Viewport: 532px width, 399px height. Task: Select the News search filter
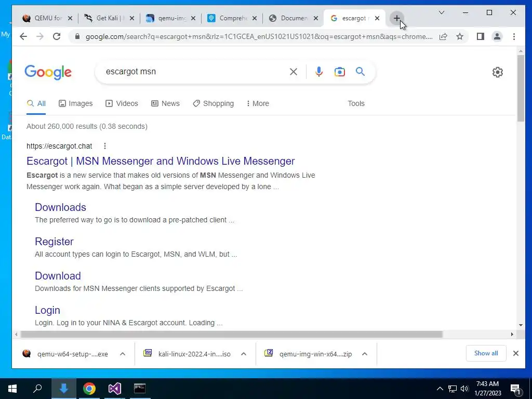pyautogui.click(x=165, y=103)
